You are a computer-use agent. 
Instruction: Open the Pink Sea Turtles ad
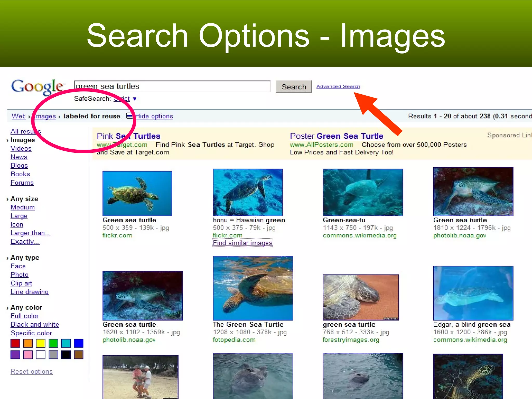128,136
